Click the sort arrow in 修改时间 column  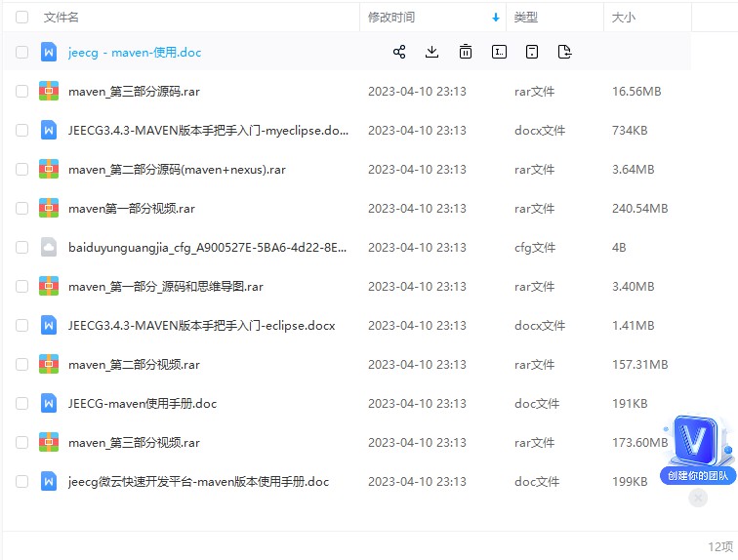pos(495,18)
